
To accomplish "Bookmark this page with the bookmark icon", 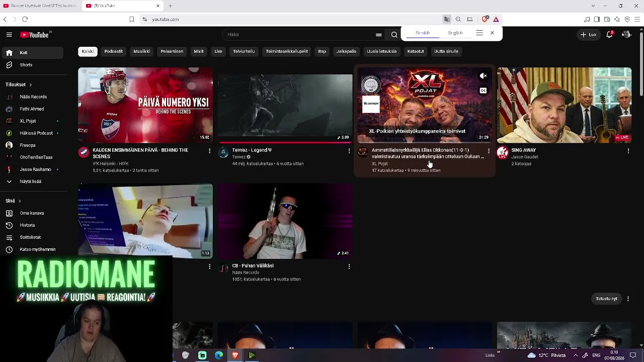I will (x=132, y=19).
